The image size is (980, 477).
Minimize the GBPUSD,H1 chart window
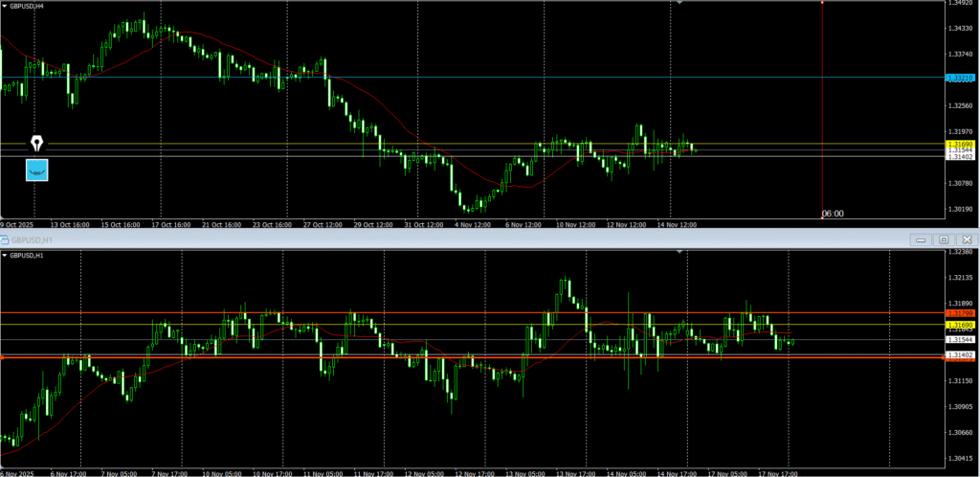point(922,239)
